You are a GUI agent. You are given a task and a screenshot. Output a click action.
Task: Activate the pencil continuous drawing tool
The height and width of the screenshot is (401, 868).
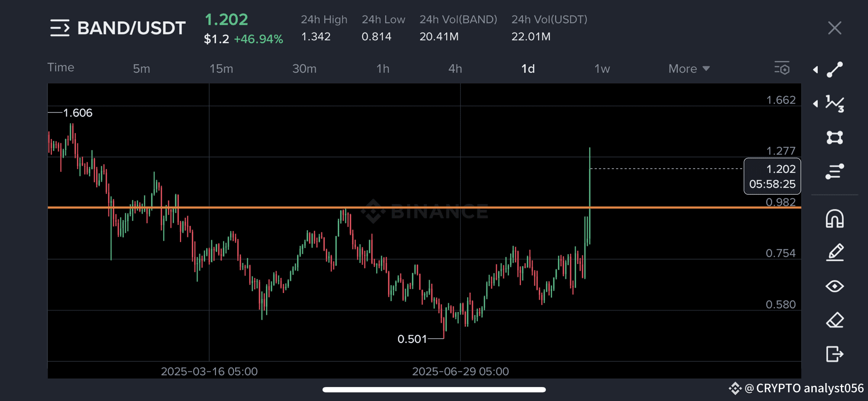(x=835, y=252)
